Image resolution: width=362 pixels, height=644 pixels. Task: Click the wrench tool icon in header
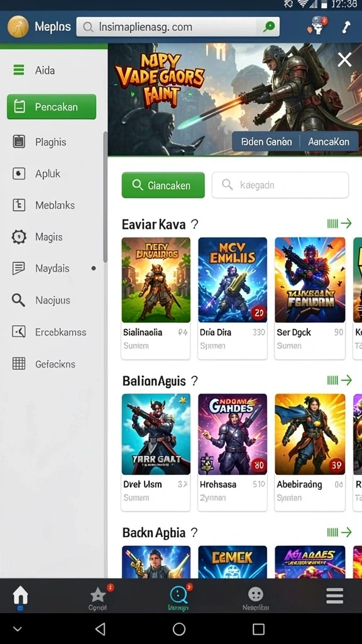[346, 27]
